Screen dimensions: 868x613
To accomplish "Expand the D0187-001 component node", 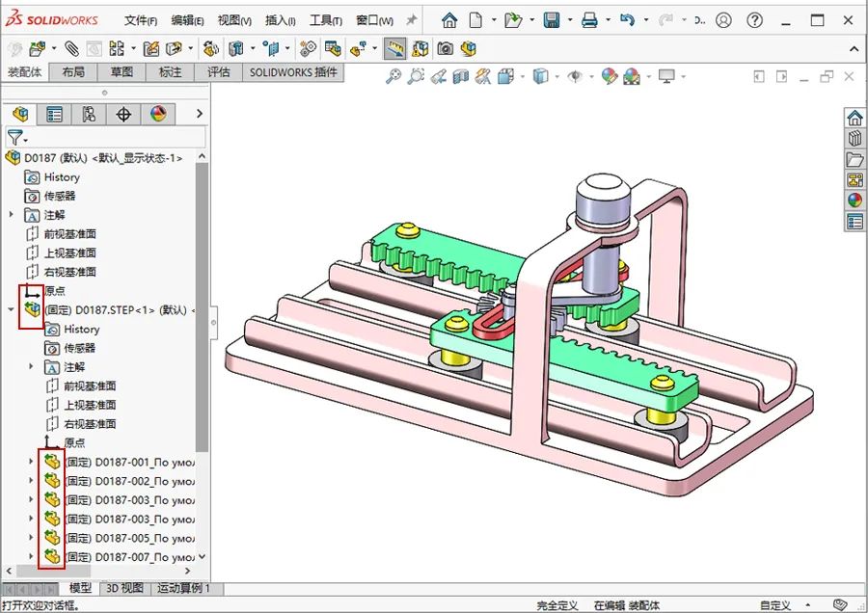I will click(x=31, y=462).
